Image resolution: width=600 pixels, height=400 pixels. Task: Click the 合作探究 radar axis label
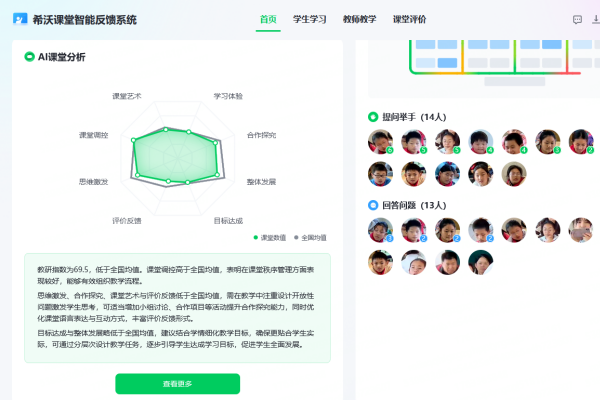coord(261,135)
